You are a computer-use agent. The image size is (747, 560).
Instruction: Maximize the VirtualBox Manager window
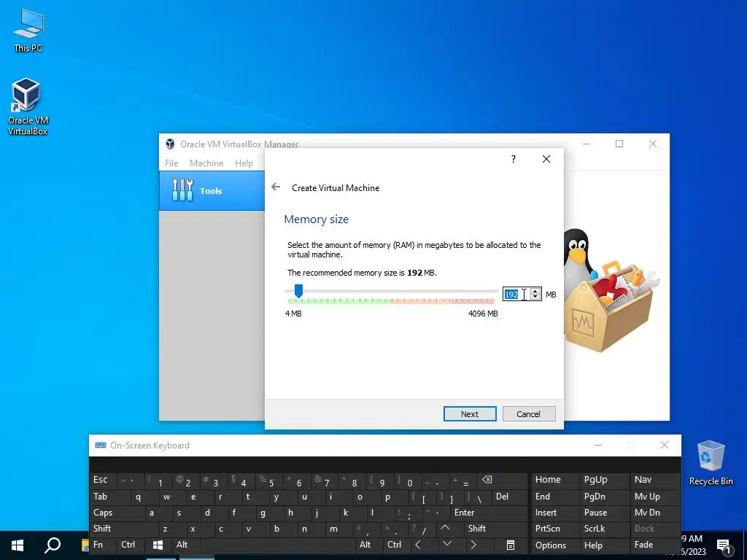[x=619, y=144]
